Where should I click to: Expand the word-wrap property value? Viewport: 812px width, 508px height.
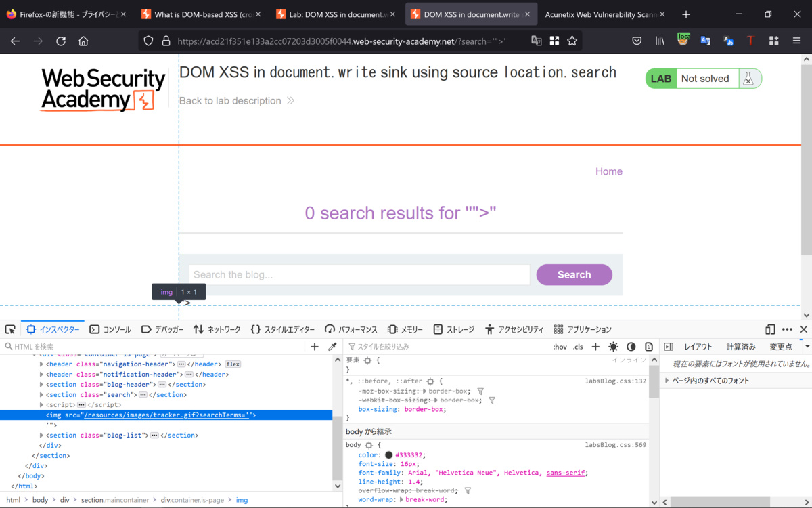[x=402, y=500]
